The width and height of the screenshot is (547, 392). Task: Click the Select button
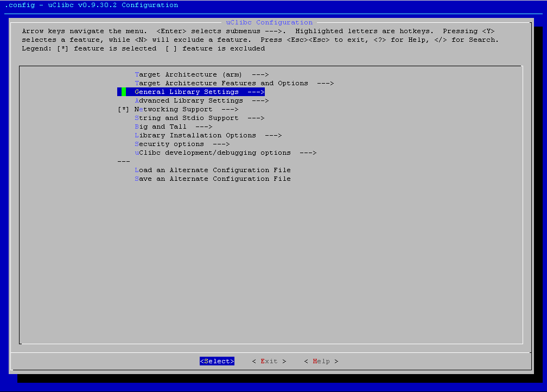[x=217, y=361]
